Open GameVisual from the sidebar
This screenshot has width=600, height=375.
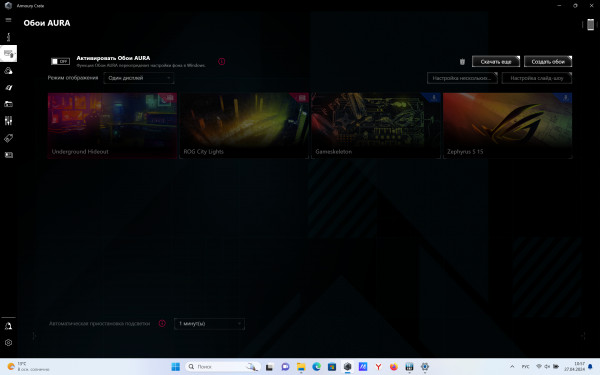[x=8, y=88]
